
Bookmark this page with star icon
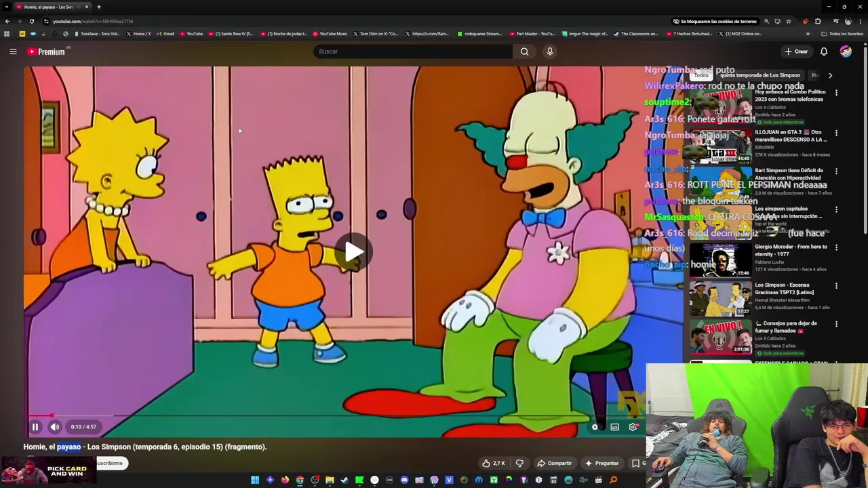788,21
